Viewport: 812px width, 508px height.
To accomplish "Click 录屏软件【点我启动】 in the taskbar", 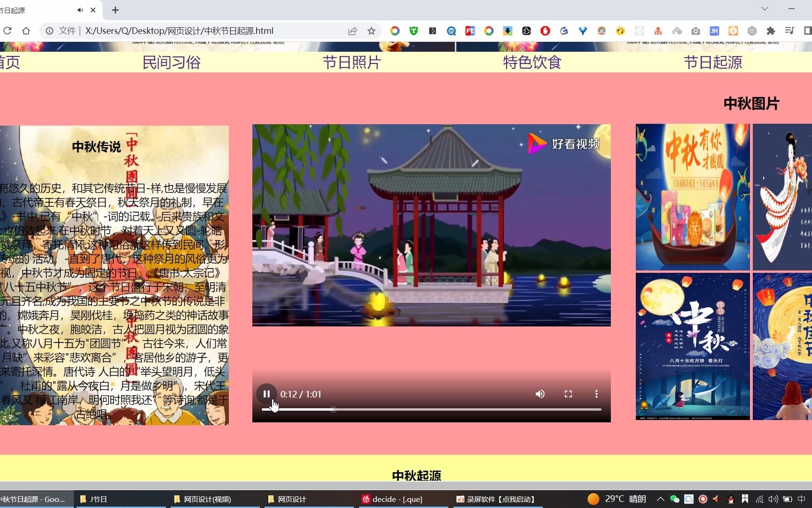I will click(x=496, y=499).
